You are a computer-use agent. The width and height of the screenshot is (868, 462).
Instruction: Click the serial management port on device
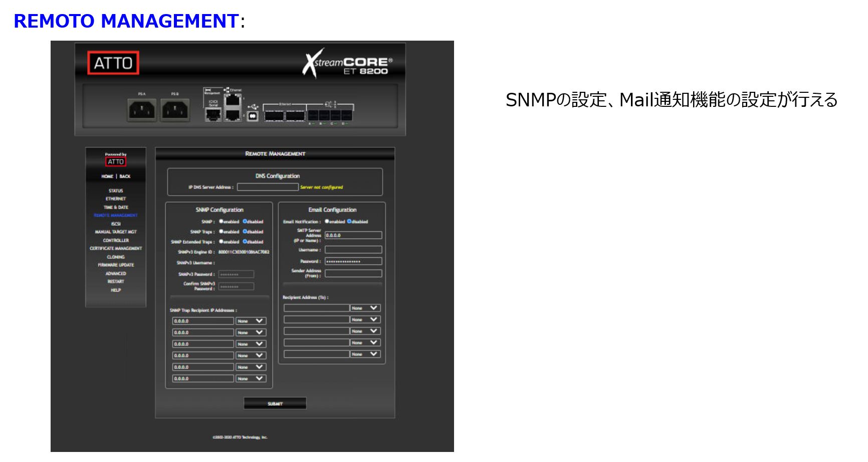pos(213,115)
